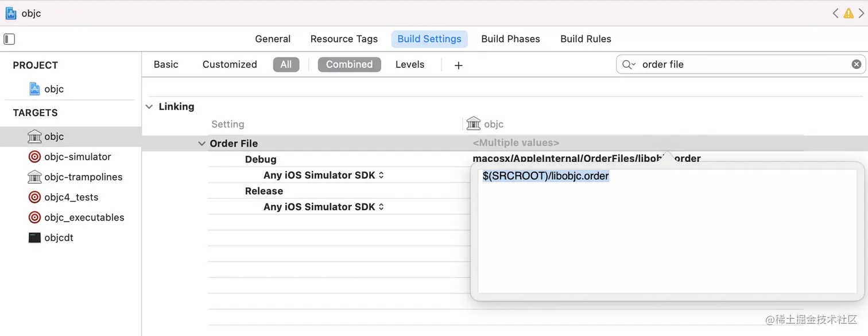The image size is (868, 336).
Task: Select the Release configuration row
Action: 264,191
